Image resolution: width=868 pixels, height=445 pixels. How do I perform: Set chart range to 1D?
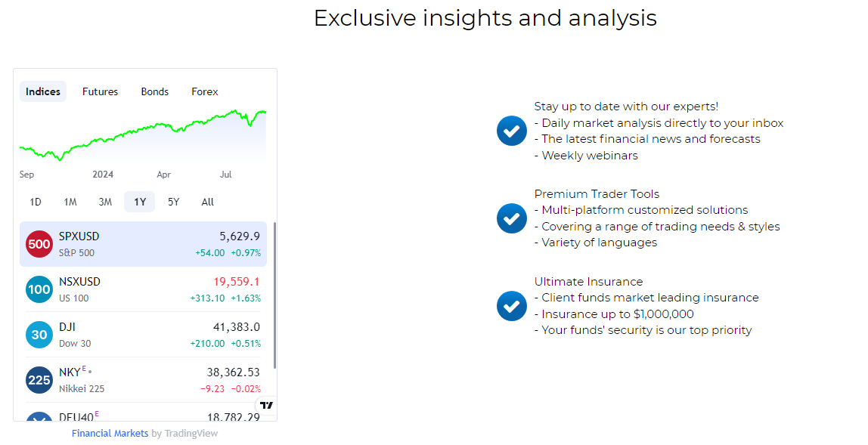coord(36,202)
